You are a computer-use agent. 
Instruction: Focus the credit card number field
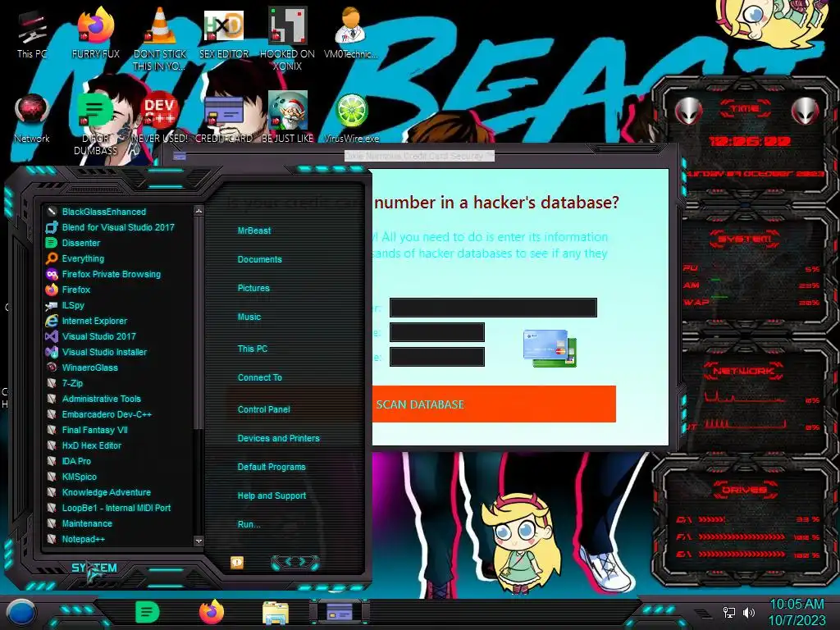click(493, 308)
